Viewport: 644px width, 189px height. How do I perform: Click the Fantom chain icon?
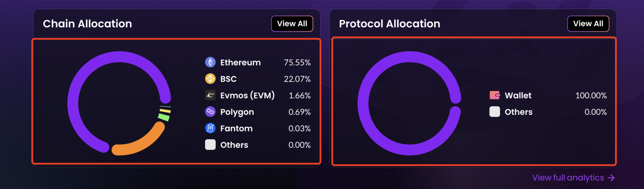pos(210,128)
